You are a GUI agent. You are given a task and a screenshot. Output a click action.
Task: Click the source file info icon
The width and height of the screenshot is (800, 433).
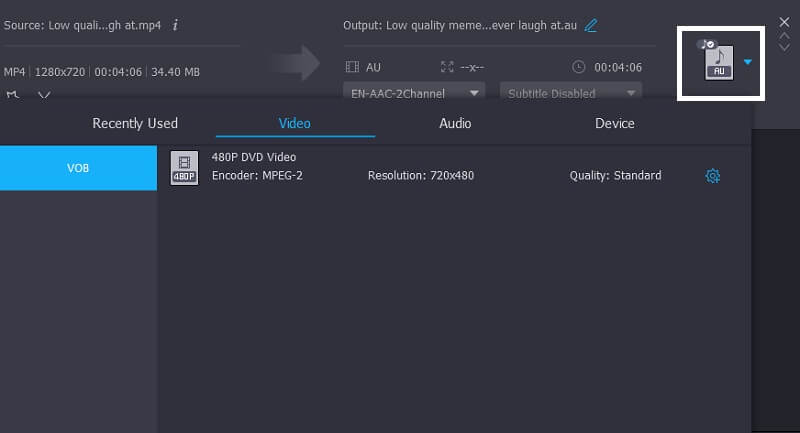coord(176,25)
